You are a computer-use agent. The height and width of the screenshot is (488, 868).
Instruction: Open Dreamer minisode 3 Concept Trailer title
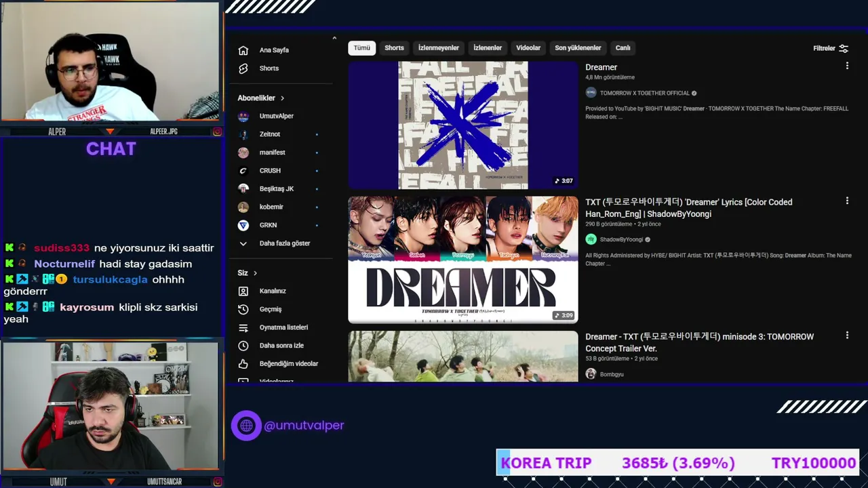[700, 342]
